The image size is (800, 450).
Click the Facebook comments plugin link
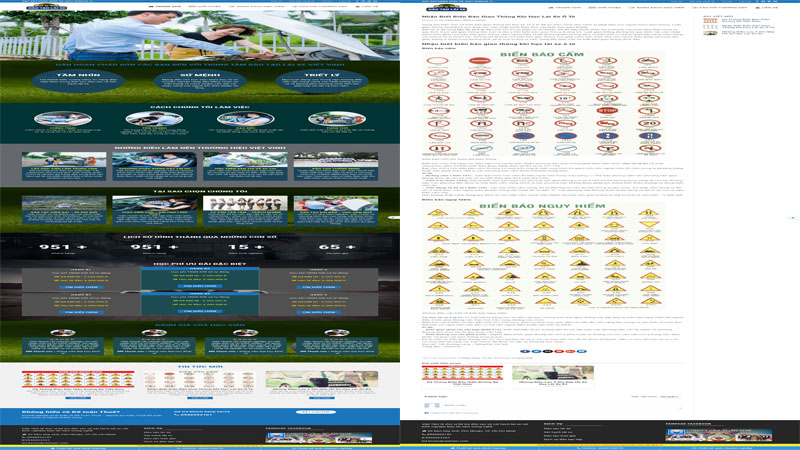pyautogui.click(x=453, y=413)
